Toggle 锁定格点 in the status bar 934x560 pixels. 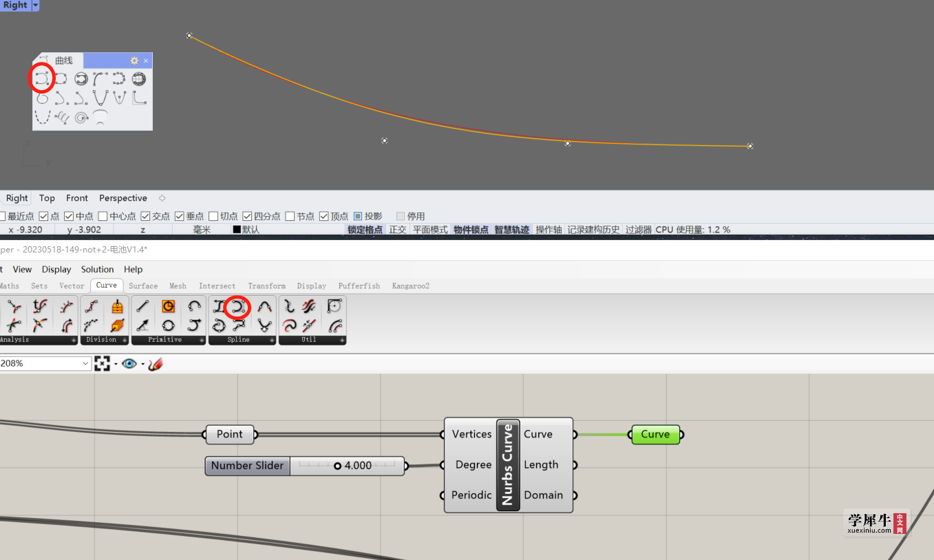point(365,230)
